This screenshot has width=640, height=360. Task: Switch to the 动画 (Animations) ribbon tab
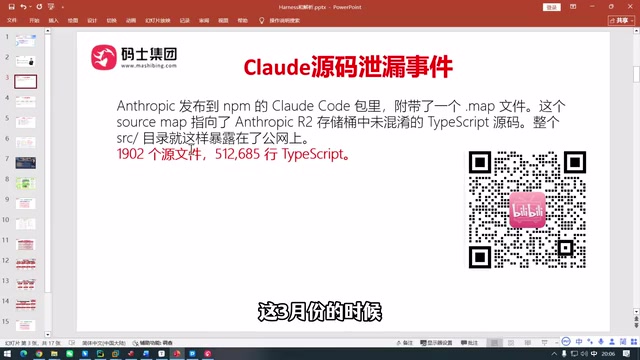[131, 20]
